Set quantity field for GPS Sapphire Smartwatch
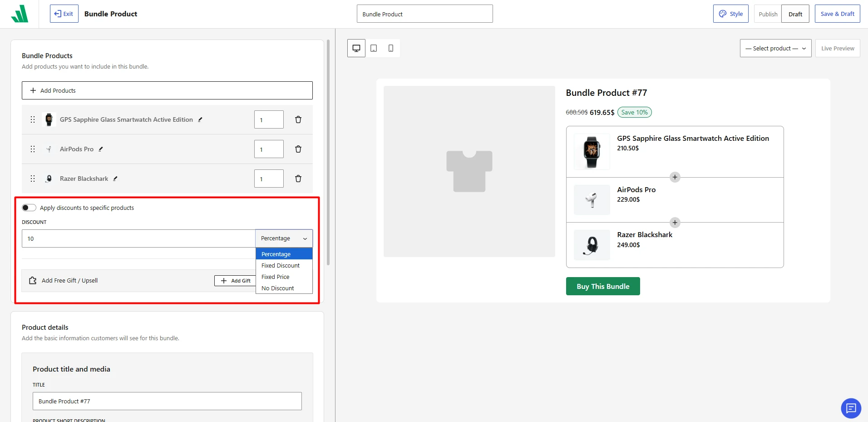Viewport: 868px width, 422px height. coord(269,119)
